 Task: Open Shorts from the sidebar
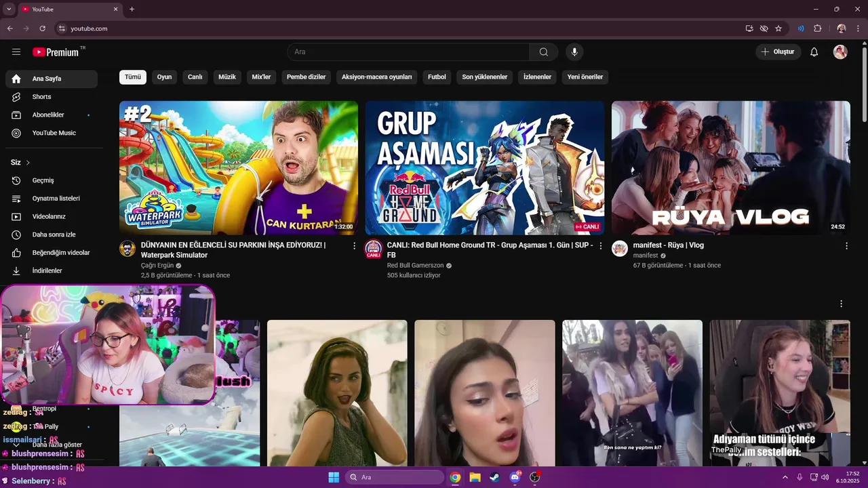tap(52, 97)
